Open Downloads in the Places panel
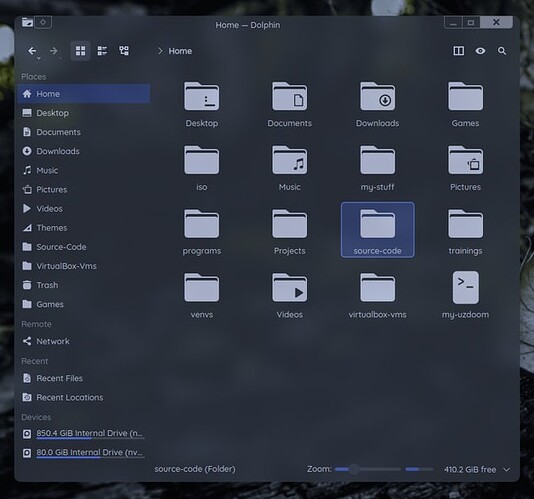 (x=84, y=151)
